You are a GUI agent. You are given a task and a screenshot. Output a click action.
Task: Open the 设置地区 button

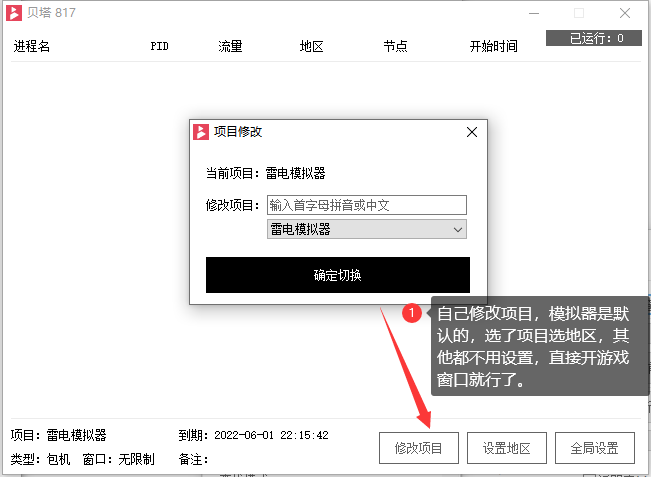coord(507,448)
